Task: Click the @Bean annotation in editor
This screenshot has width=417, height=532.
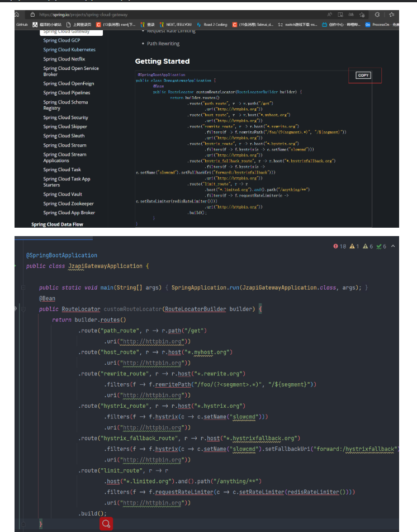Action: (47, 298)
